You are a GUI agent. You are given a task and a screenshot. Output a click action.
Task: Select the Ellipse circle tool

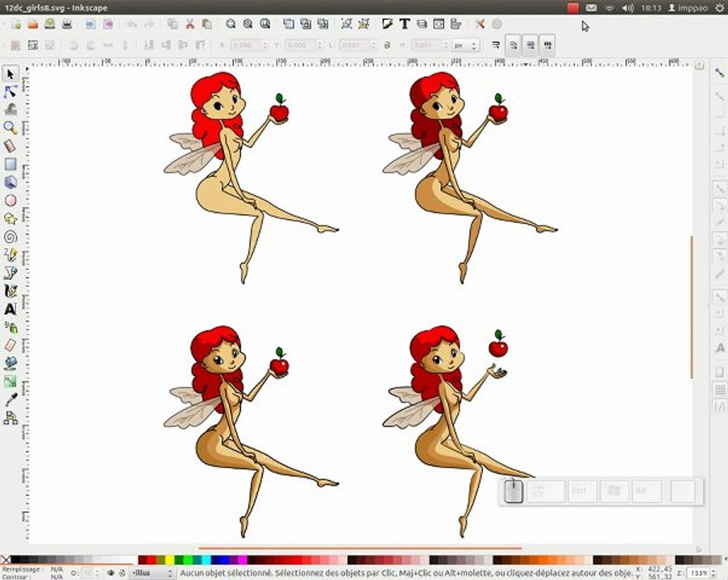click(x=10, y=201)
